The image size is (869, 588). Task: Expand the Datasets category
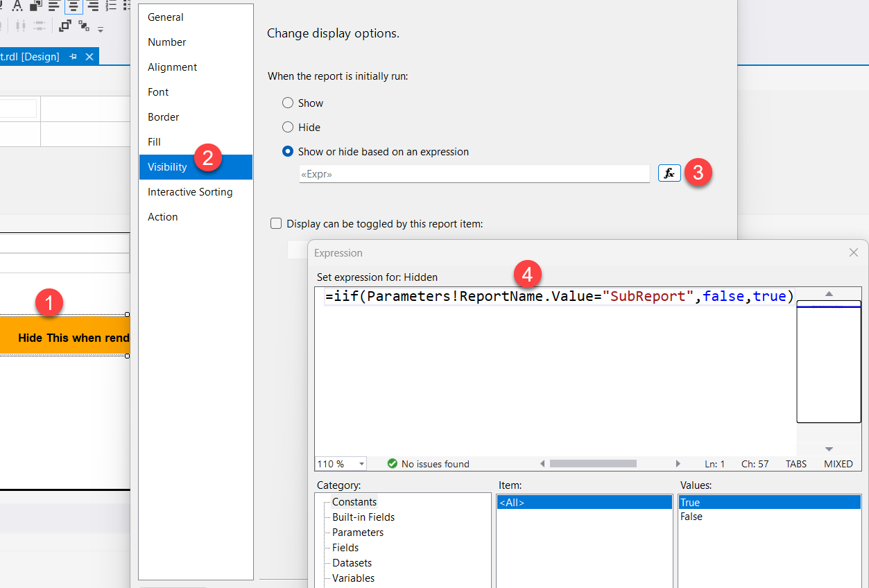coord(352,562)
